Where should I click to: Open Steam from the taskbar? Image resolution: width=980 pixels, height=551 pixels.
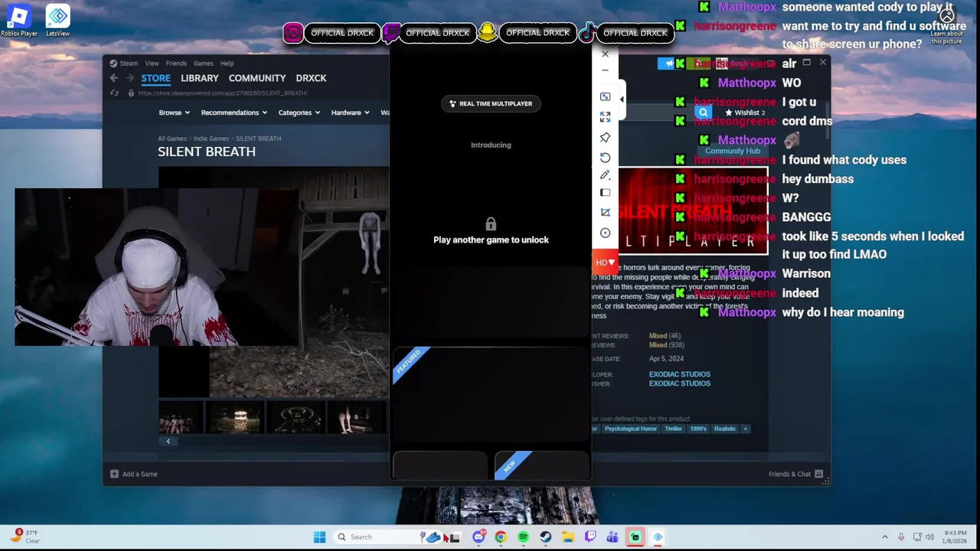click(545, 537)
